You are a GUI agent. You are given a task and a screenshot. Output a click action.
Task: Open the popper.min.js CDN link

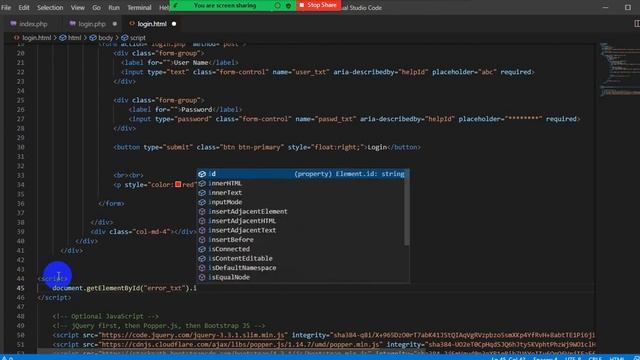click(240, 344)
